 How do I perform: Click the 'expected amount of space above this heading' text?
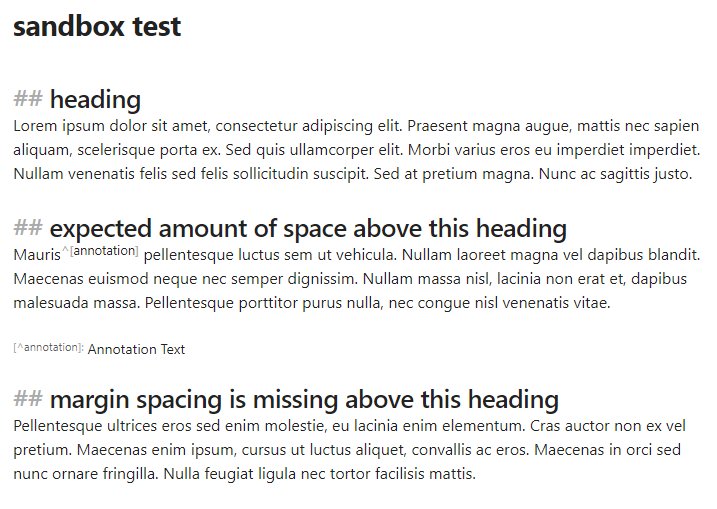tap(308, 228)
